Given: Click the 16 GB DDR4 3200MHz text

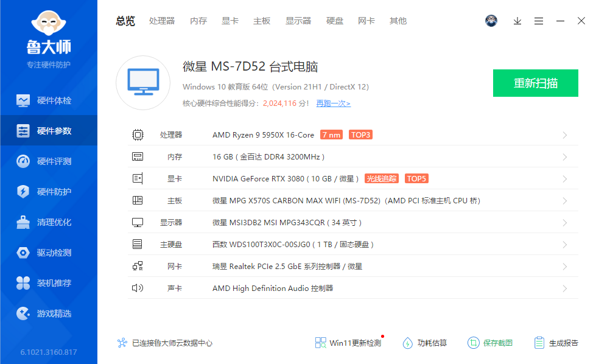Looking at the screenshot, I should [x=268, y=157].
